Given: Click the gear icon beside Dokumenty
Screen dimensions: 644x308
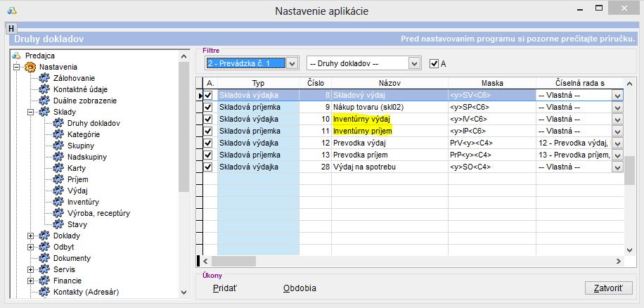Looking at the screenshot, I should click(44, 258).
